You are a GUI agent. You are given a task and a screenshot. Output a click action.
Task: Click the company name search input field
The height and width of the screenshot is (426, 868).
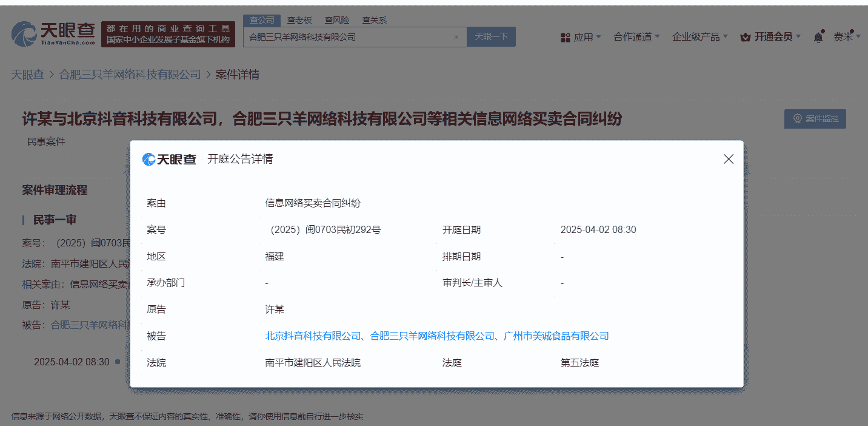click(349, 37)
